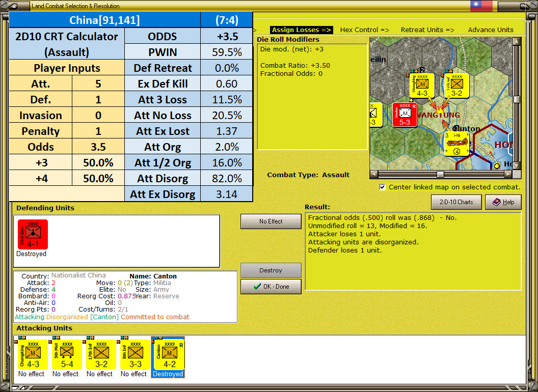Open the 2-D-10 Charts
Image resolution: width=538 pixels, height=392 pixels.
click(x=456, y=202)
